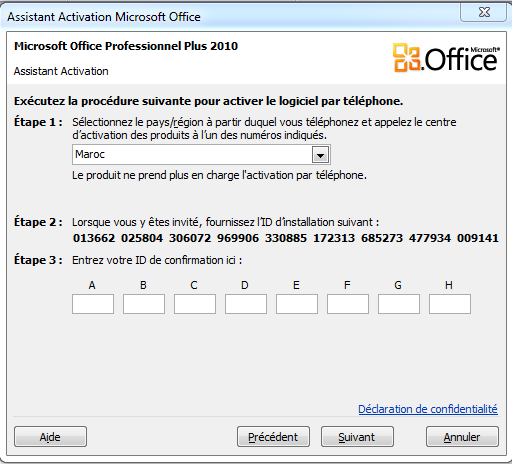Click the Microsoft Office logo
This screenshot has height=464, width=512.
[446, 58]
